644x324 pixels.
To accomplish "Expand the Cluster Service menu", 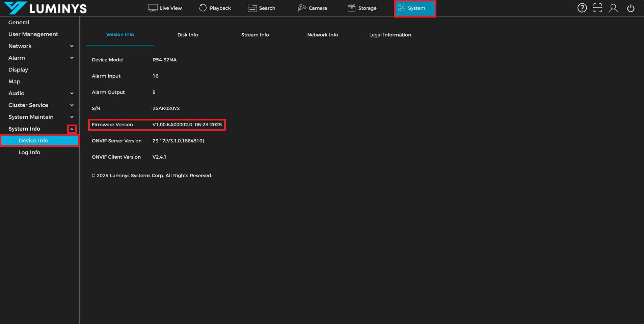I will coord(72,105).
